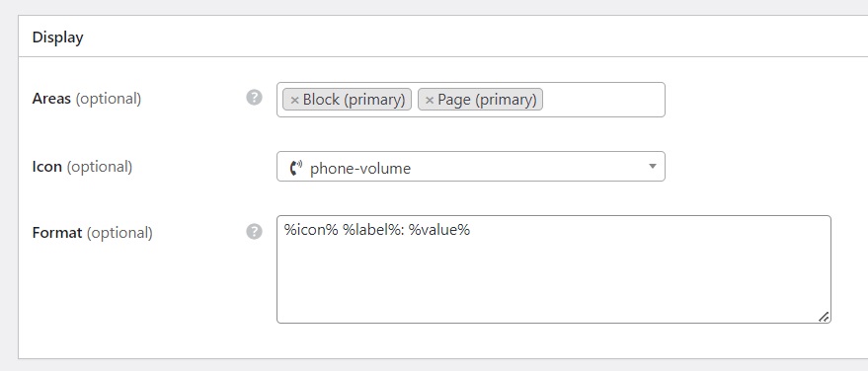
Task: Click empty space in Areas field
Action: (603, 100)
